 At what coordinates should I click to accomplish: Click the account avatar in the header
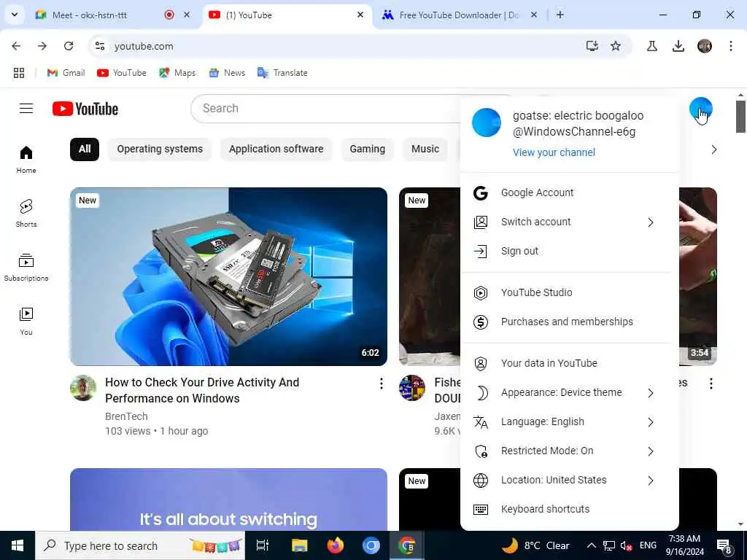click(700, 109)
